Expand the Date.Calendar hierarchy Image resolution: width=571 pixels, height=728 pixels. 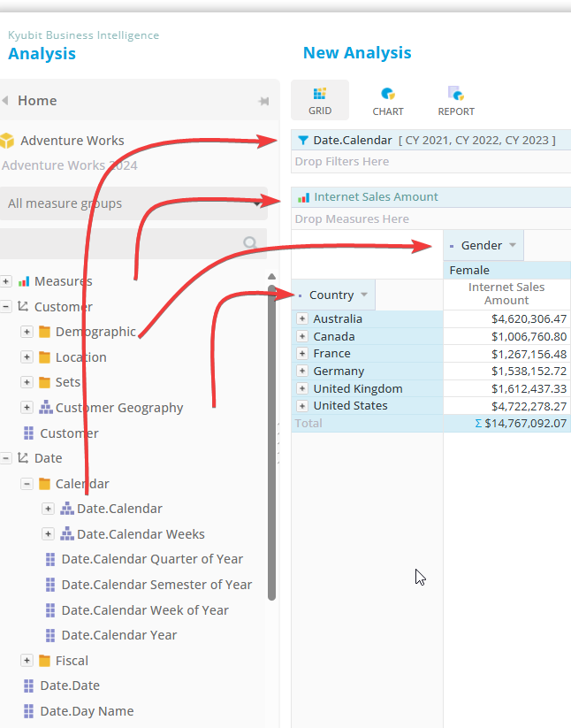coord(48,509)
